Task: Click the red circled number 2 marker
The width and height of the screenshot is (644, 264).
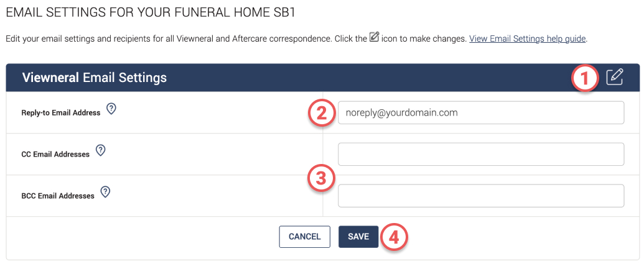Action: 321,113
